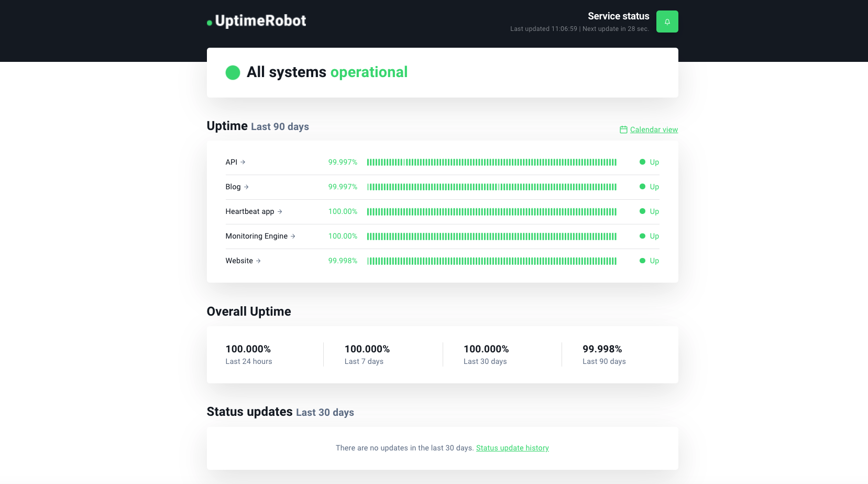The height and width of the screenshot is (484, 868).
Task: Click the Up status for Website
Action: click(x=649, y=261)
